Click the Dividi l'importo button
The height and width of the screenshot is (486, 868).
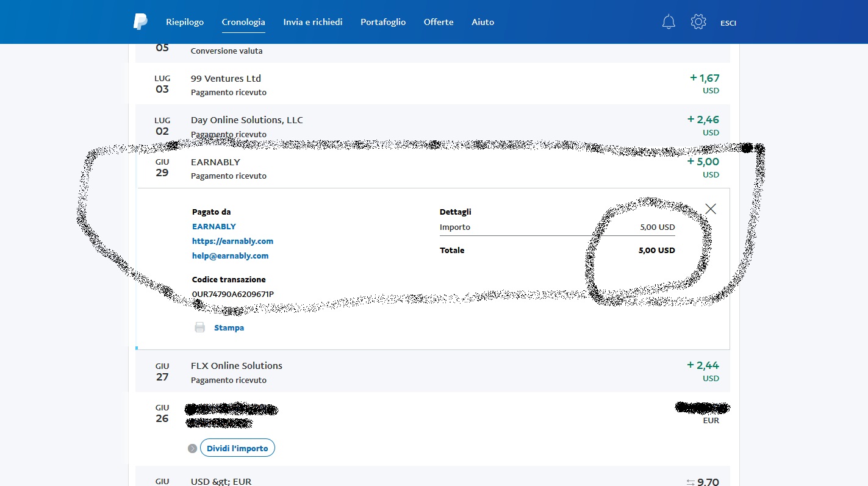coord(237,448)
